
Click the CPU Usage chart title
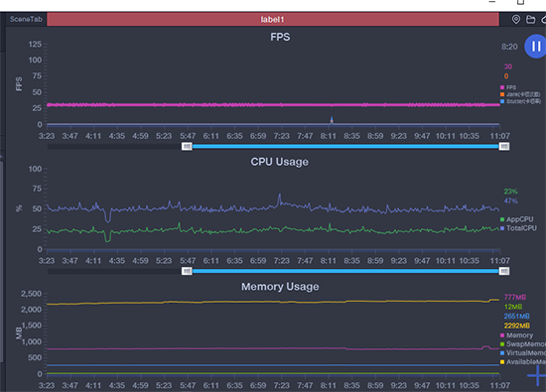click(x=280, y=162)
